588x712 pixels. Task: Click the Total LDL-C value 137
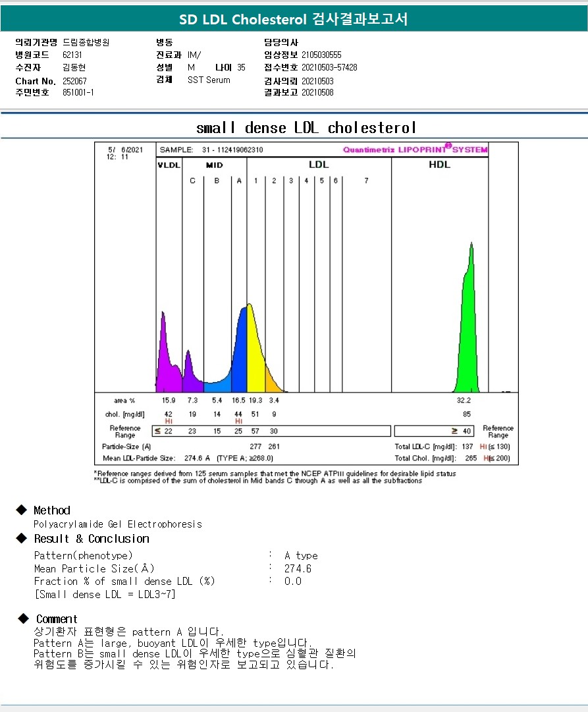(468, 447)
